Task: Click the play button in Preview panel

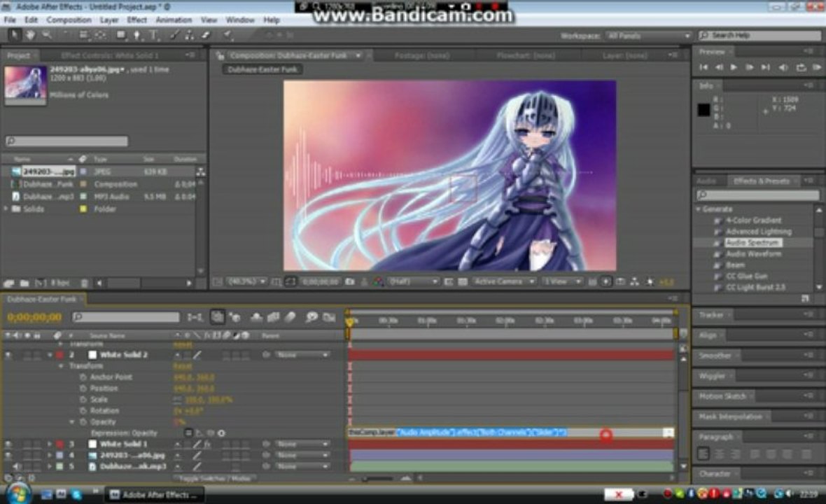Action: pyautogui.click(x=734, y=67)
